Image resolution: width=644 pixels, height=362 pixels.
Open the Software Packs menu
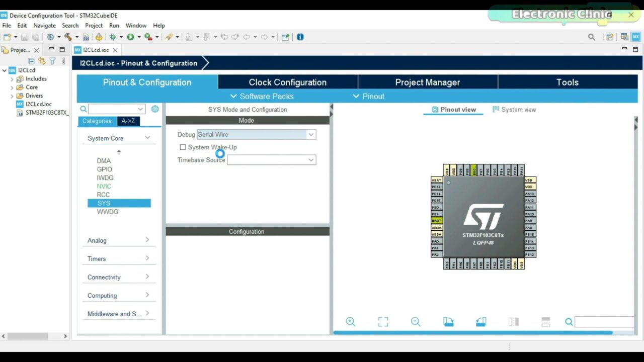pyautogui.click(x=262, y=96)
